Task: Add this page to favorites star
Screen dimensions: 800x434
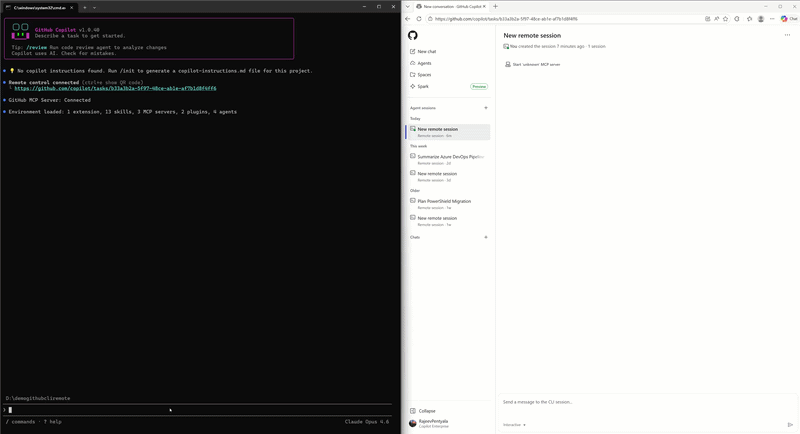Action: pos(726,19)
